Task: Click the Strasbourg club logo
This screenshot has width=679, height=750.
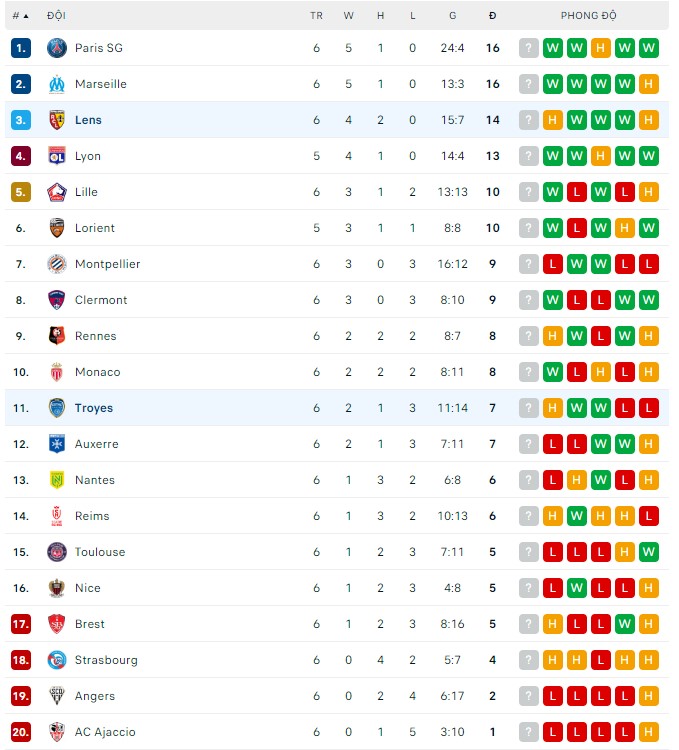Action: (57, 660)
